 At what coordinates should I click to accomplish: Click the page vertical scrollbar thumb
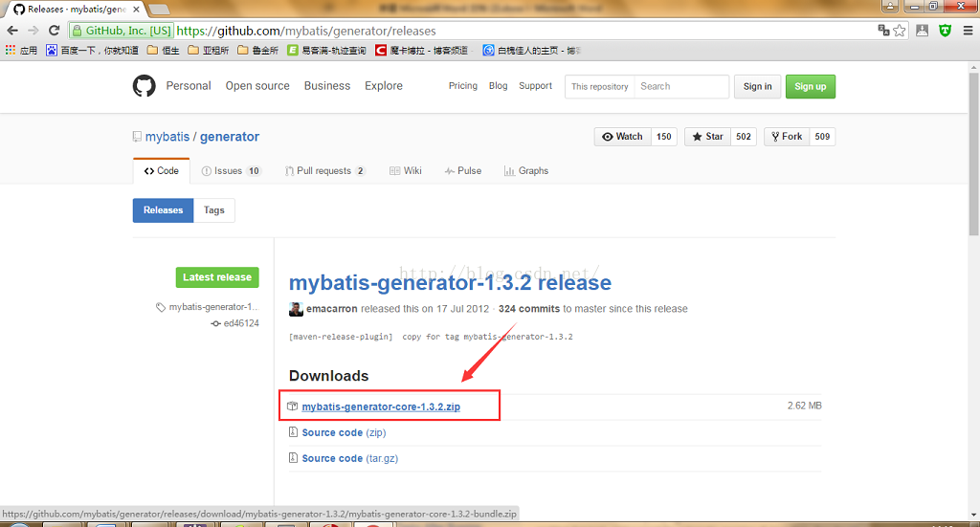pos(973,154)
